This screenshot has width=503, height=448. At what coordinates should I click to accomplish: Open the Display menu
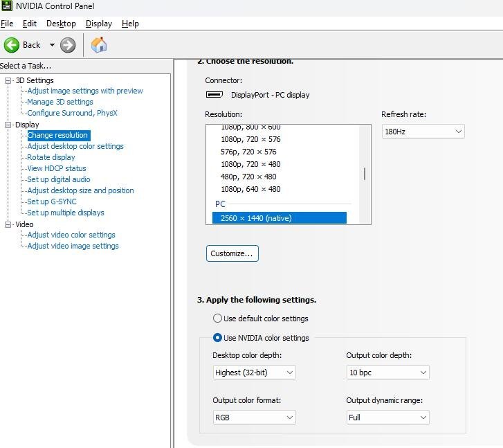tap(99, 24)
